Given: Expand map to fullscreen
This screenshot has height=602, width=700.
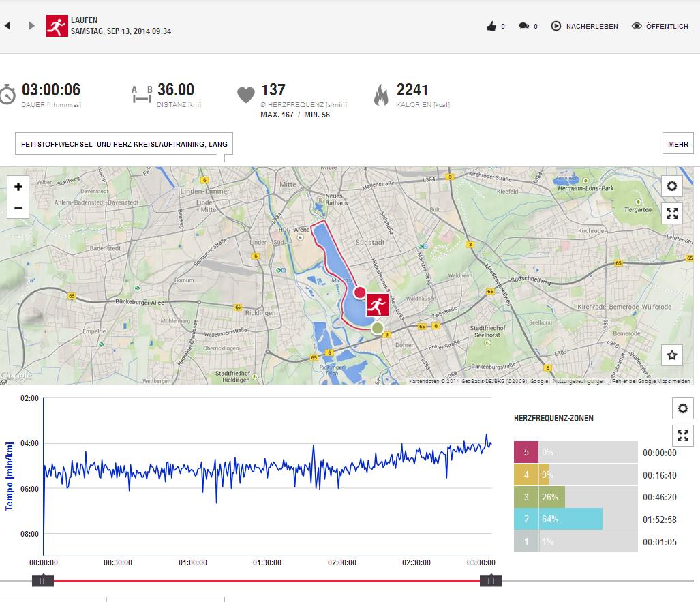Looking at the screenshot, I should click(672, 213).
